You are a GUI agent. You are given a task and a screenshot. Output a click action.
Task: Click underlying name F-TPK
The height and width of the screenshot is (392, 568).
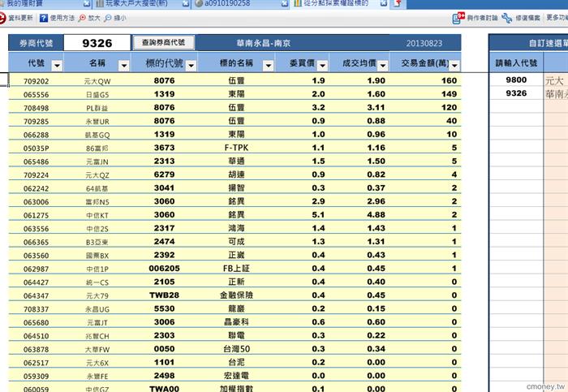click(236, 148)
